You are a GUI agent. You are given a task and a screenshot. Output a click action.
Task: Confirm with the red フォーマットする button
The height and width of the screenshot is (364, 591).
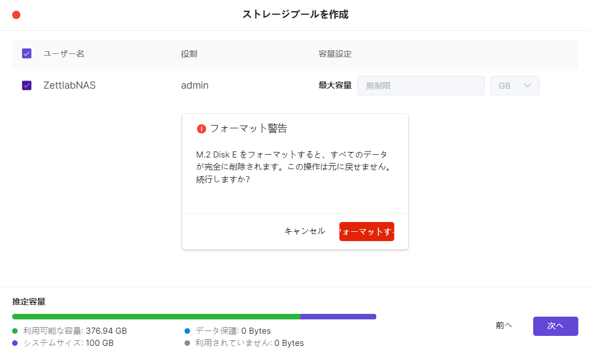(x=366, y=231)
